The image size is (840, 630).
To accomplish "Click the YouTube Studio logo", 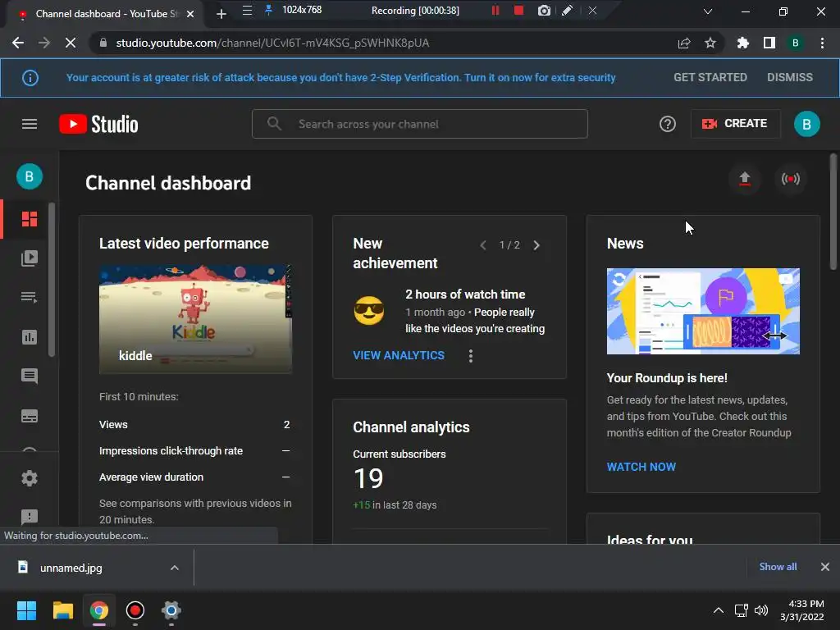I will click(x=98, y=125).
